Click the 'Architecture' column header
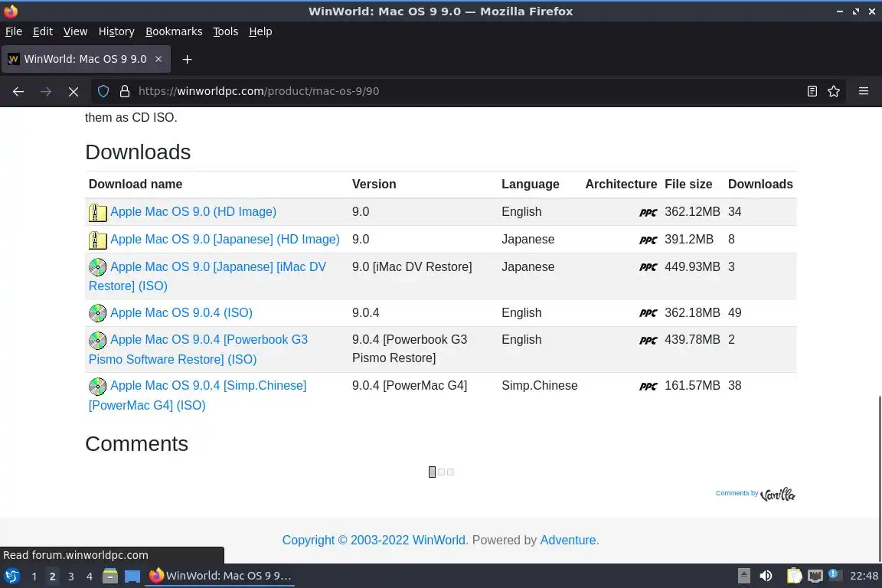The image size is (882, 588). [x=621, y=184]
